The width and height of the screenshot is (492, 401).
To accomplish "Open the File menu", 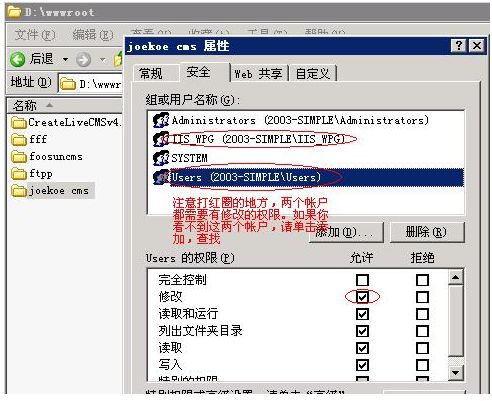I will pos(35,35).
